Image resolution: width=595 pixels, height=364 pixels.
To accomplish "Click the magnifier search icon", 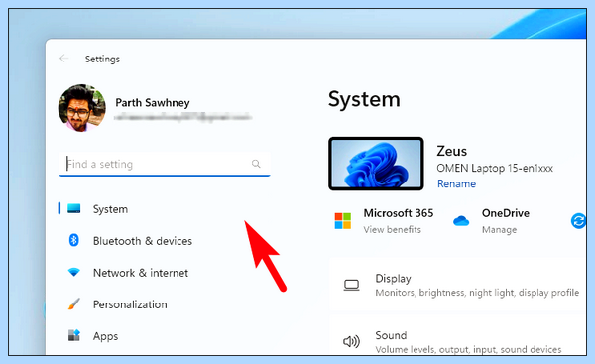I will click(256, 164).
